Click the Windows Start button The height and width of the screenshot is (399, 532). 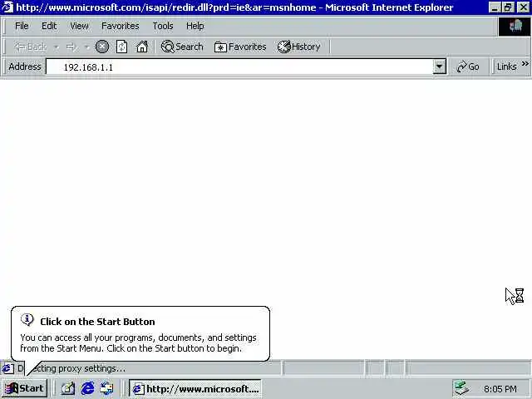point(25,388)
